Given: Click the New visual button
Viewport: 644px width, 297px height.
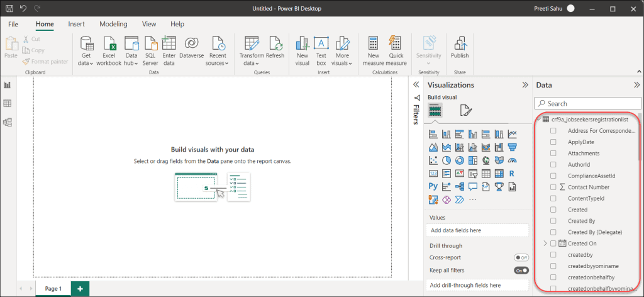Looking at the screenshot, I should [x=303, y=51].
